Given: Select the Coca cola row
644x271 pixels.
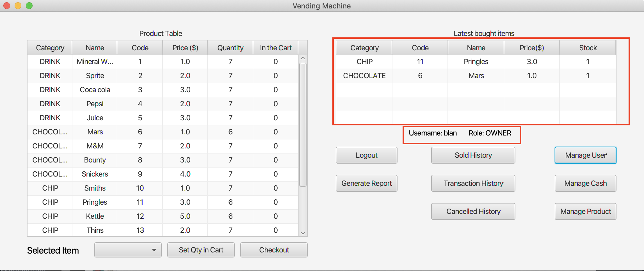Looking at the screenshot, I should point(95,90).
